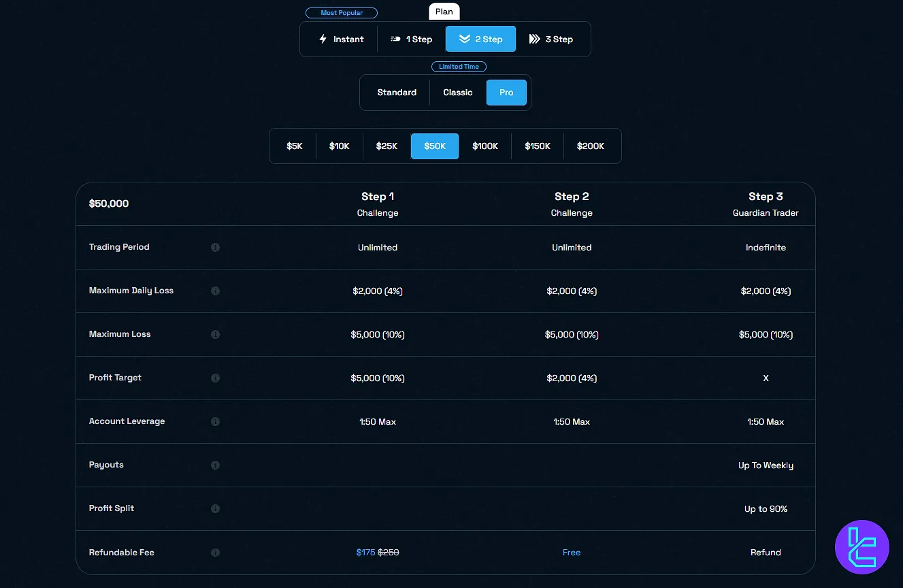Click the Payouts info icon
The image size is (903, 588).
pyautogui.click(x=215, y=465)
